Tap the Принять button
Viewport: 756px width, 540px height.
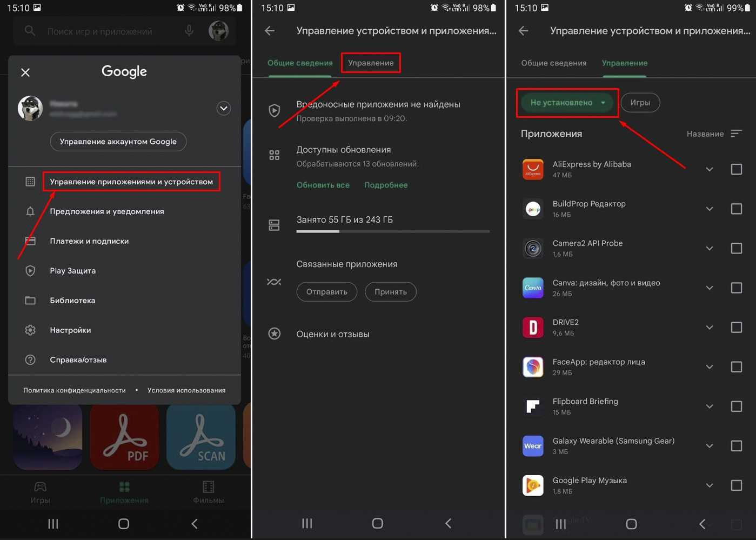(x=391, y=292)
